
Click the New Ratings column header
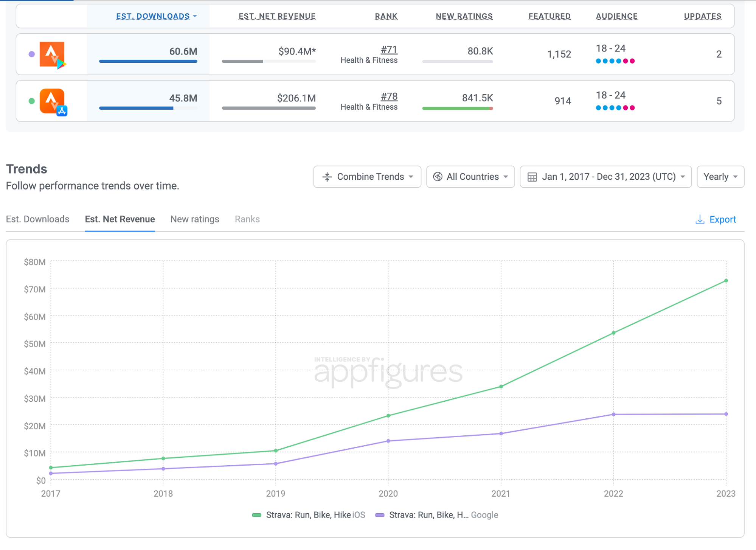(x=464, y=16)
